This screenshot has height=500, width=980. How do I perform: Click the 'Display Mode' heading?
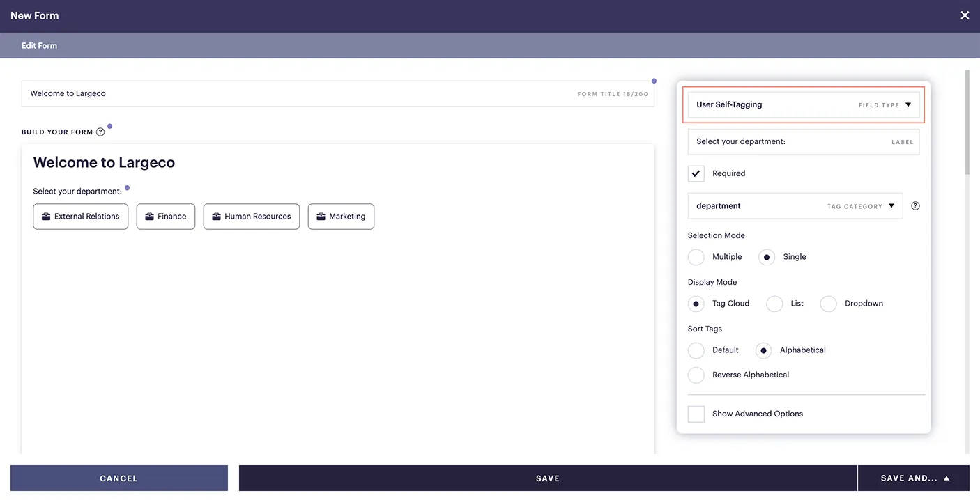coord(712,282)
